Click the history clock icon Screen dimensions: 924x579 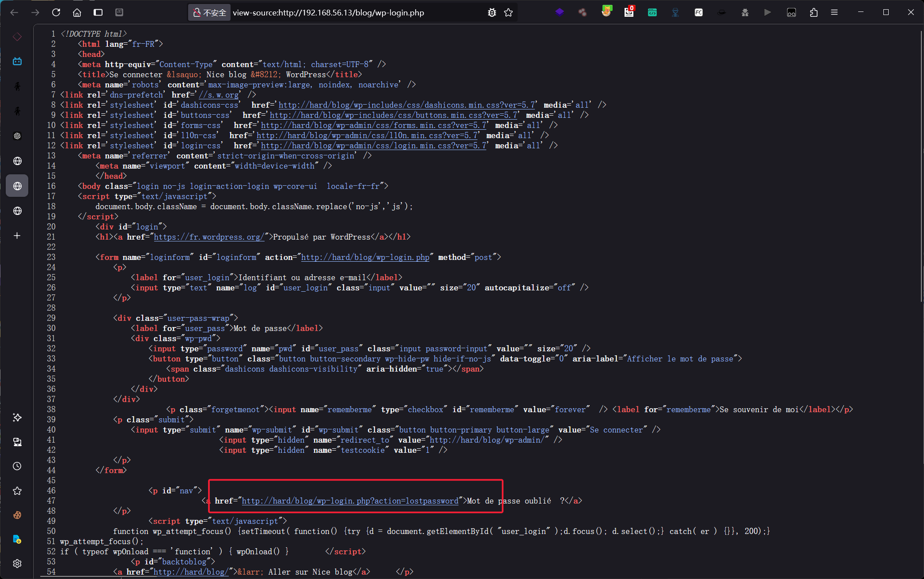click(17, 466)
